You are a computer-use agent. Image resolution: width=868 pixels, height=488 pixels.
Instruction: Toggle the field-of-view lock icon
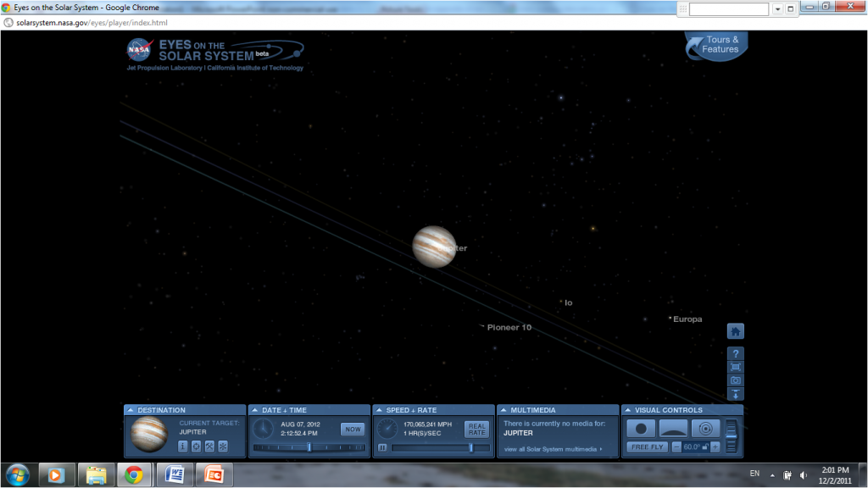704,446
